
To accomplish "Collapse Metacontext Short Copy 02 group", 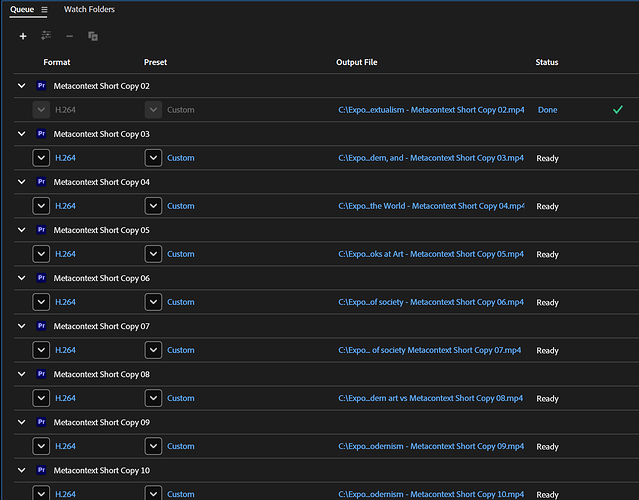I will pyautogui.click(x=22, y=86).
